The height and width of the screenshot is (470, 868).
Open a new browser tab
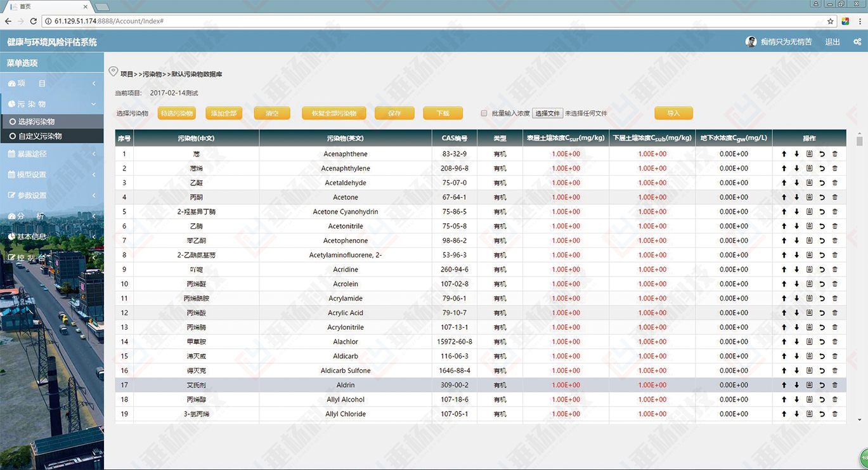[x=102, y=7]
